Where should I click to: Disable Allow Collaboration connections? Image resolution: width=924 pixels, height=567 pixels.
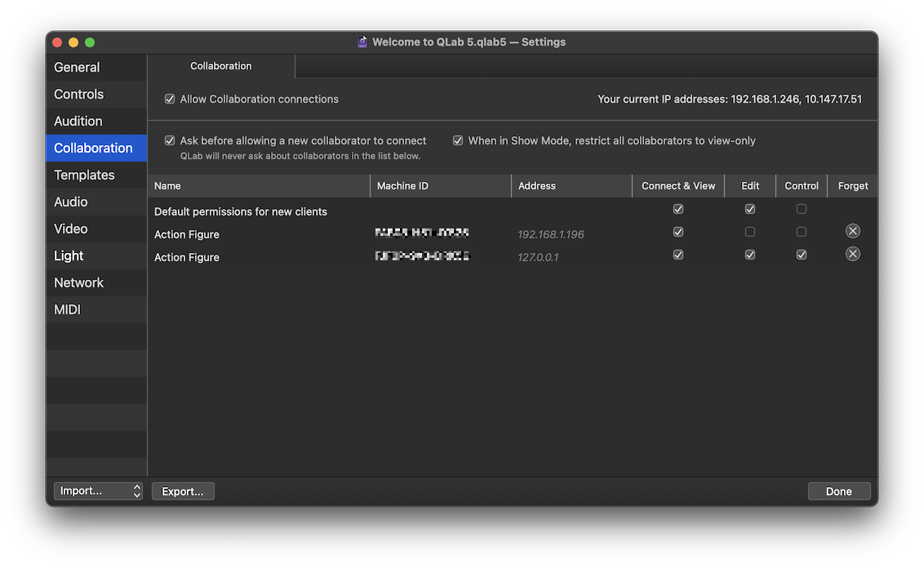[169, 99]
